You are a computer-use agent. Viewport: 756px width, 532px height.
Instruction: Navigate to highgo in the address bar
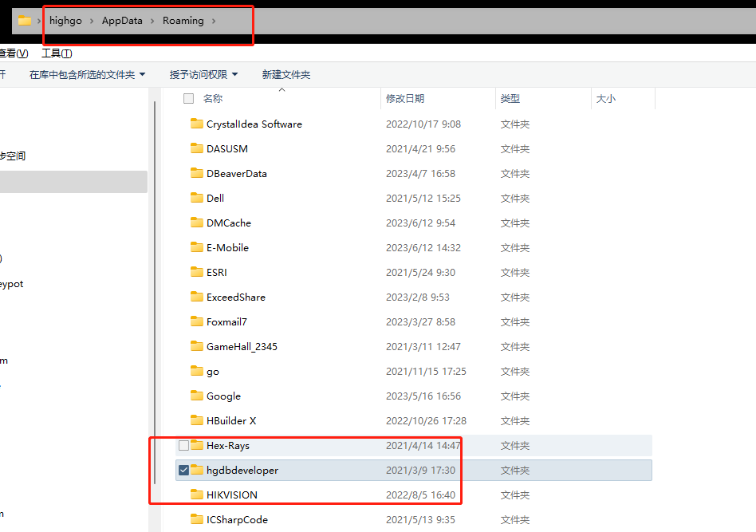65,21
